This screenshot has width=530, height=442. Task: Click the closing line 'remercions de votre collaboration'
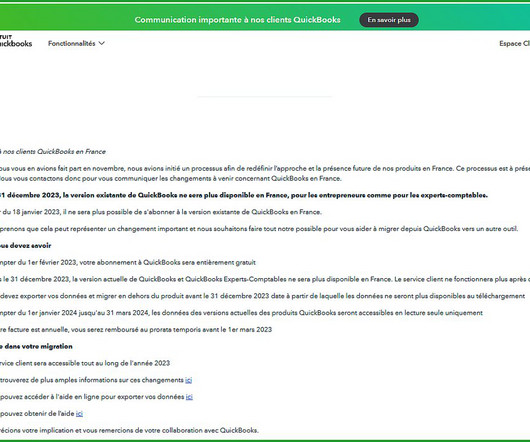[x=129, y=431]
